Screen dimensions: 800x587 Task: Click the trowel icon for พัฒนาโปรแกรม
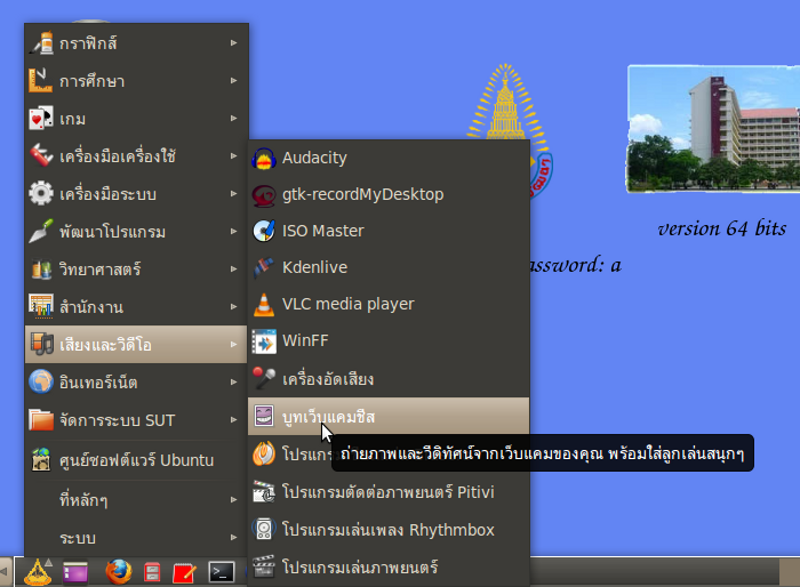(41, 231)
